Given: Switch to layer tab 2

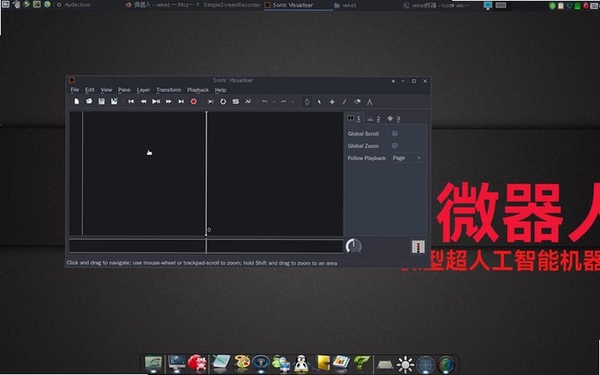Looking at the screenshot, I should [373, 119].
